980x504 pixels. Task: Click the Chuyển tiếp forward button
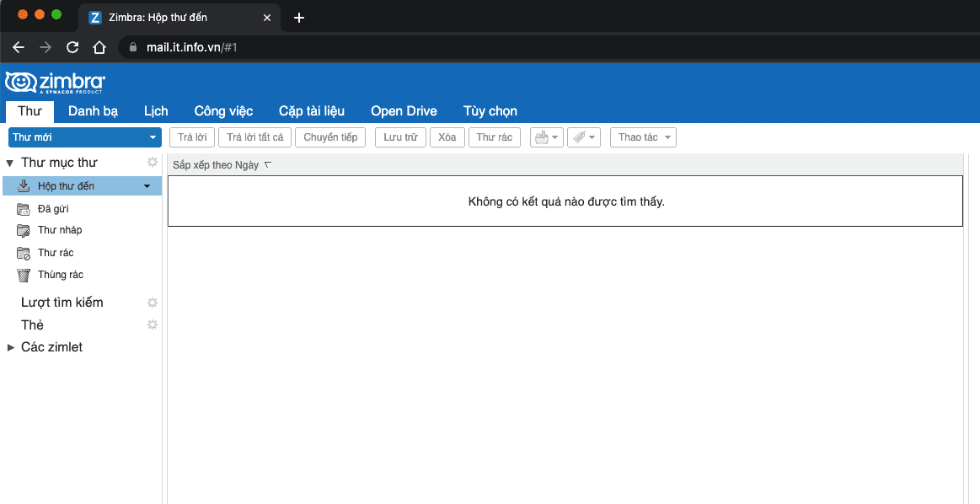330,137
